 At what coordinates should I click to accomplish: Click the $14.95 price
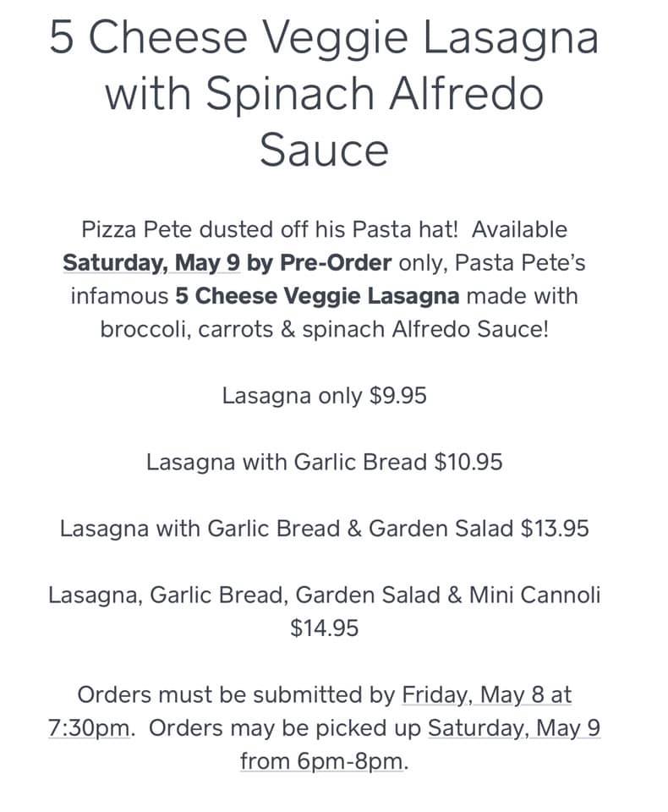click(325, 628)
